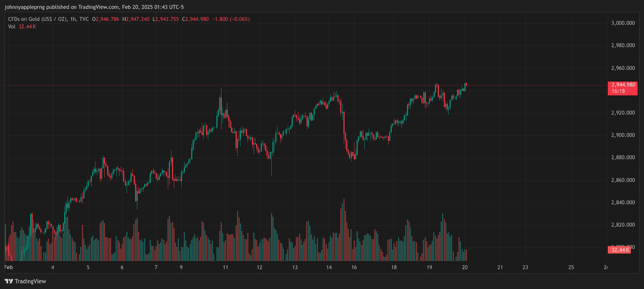The width and height of the screenshot is (644, 289).
Task: Click date 14 on the time axis
Action: 329,267
